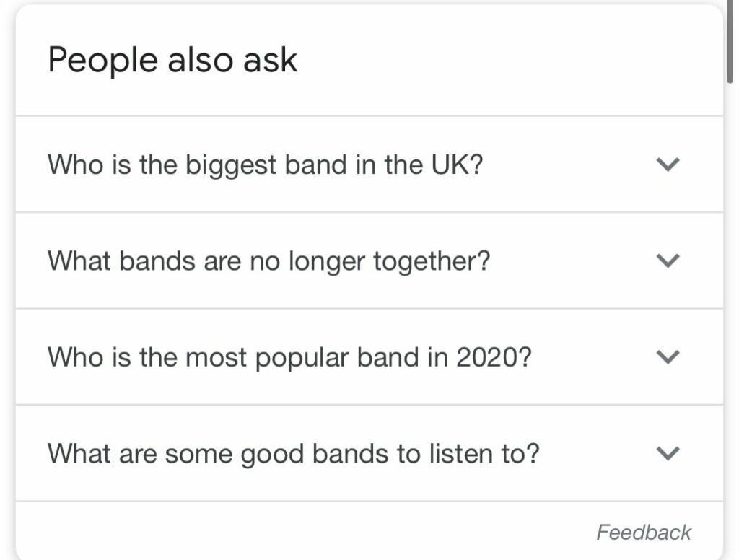Select the question text about bands no longer together
Screen dimensions: 739x560
click(268, 261)
